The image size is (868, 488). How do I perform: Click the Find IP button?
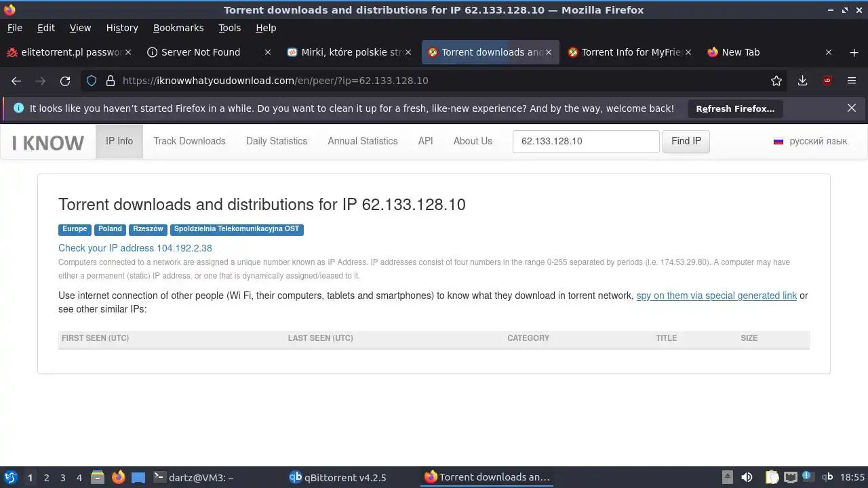click(686, 141)
